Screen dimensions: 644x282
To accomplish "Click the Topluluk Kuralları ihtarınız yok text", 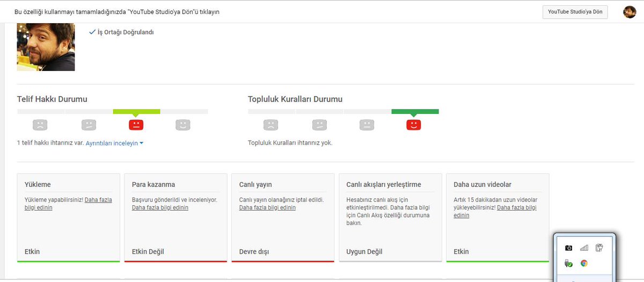I will click(x=290, y=143).
